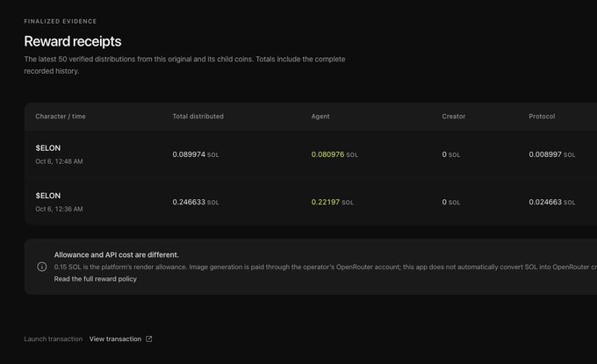Click the 0.22197 SOL agent amount
597x364 pixels.
pyautogui.click(x=333, y=202)
